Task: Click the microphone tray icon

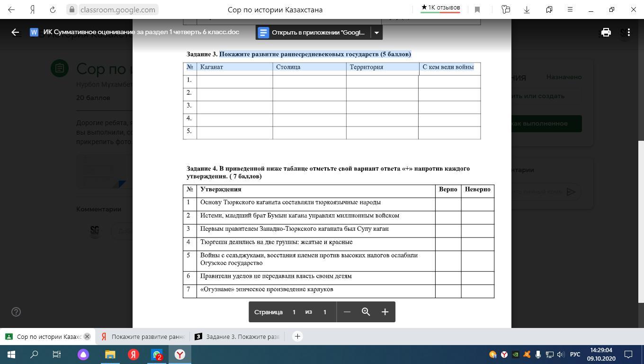Action: [x=538, y=355]
